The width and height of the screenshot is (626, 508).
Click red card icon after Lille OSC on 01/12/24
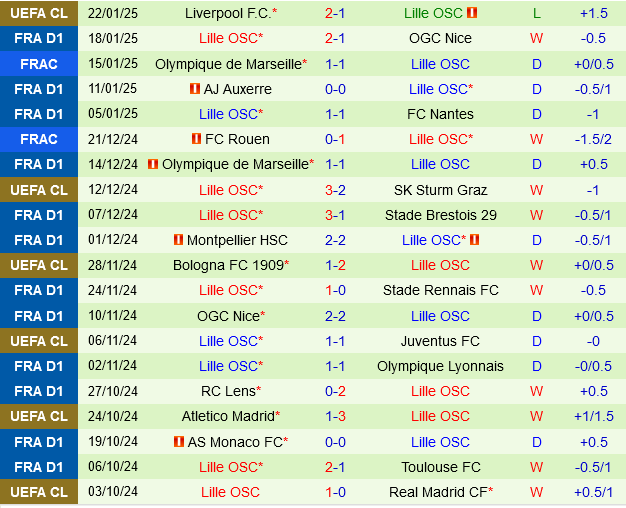coord(474,240)
